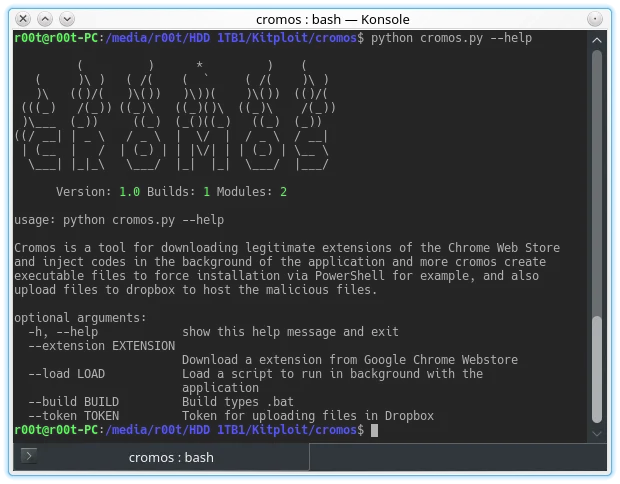The image size is (620, 484).
Task: Click the top prompt path '/media/r00t/HDD 1TB1/Kitploit/cromos'
Action: point(231,38)
